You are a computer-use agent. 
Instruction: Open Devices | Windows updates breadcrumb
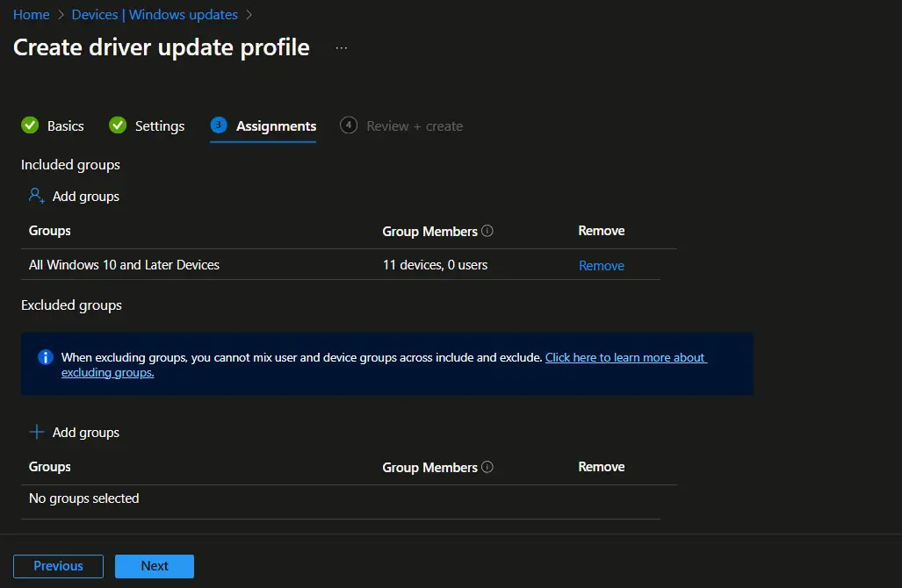(155, 14)
